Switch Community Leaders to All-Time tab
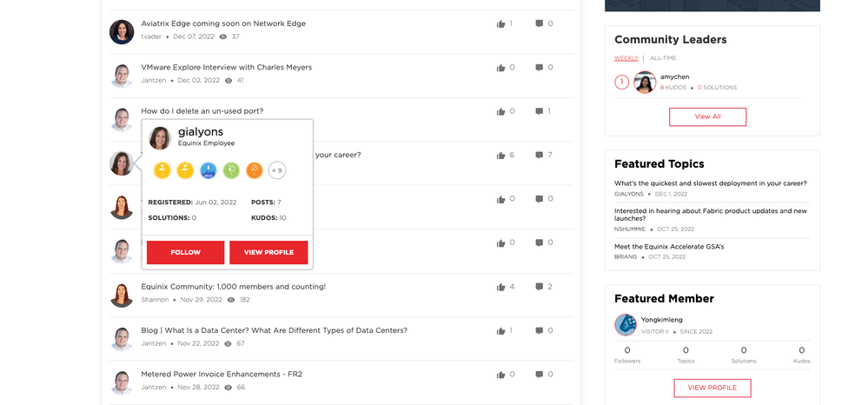The width and height of the screenshot is (868, 405). point(664,58)
